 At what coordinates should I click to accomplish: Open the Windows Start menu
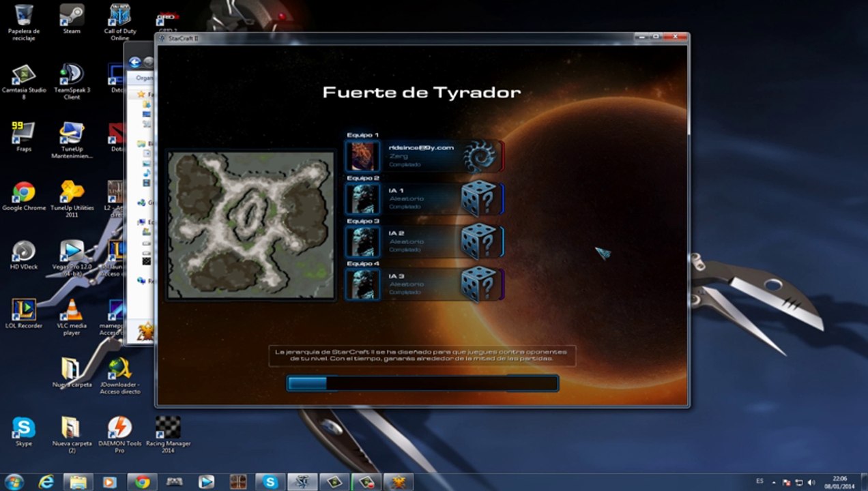tap(14, 482)
